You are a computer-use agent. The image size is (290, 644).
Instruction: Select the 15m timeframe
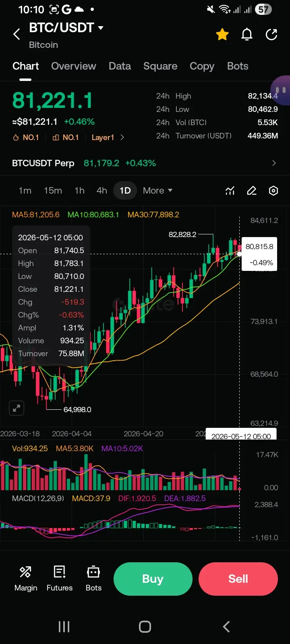[53, 190]
